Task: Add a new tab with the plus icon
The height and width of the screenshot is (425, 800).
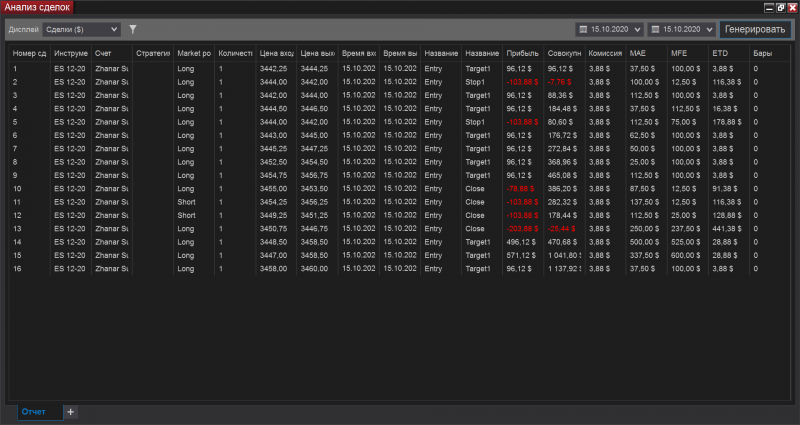Action: 70,412
